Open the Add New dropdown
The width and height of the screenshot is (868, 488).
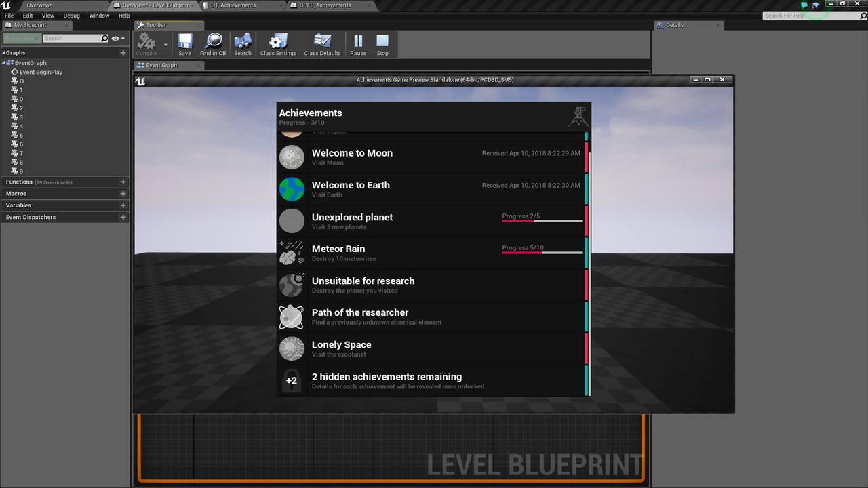22,38
